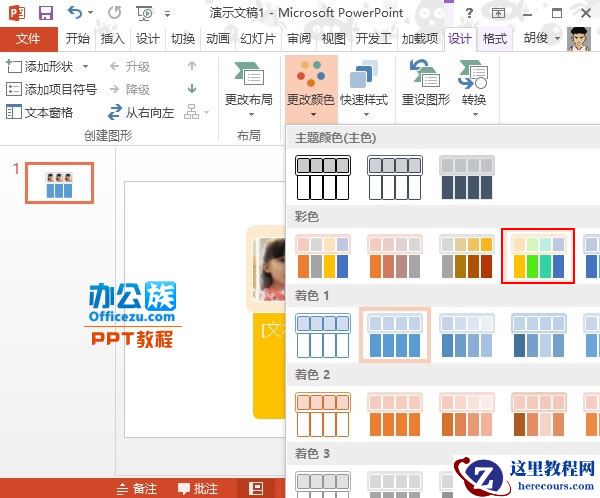Open the 文件 (File) menu
This screenshot has width=600, height=498.
[x=29, y=39]
